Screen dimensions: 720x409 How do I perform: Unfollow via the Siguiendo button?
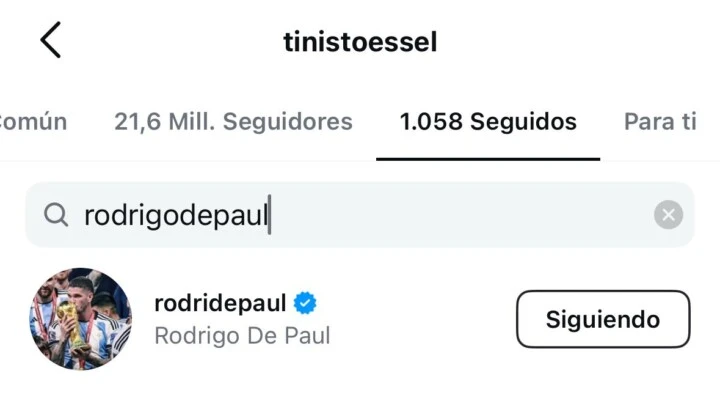(x=603, y=319)
